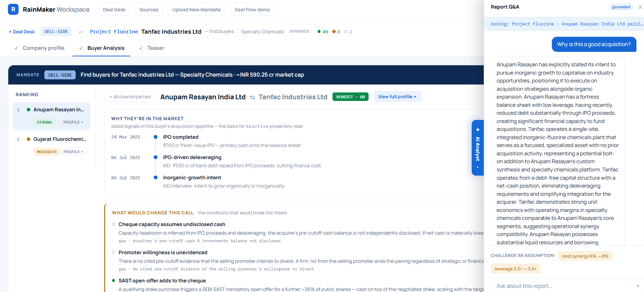Screen dimensions: 644x292
Task: Click the 'No cited pre-cutoff evidence' gap note
Action: 216,269
